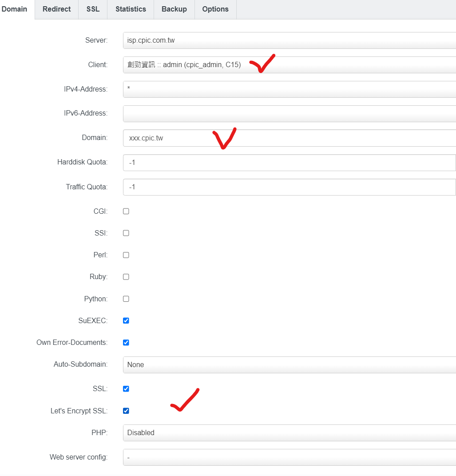Enable the CGI checkbox
The height and width of the screenshot is (476, 456).
[126, 211]
